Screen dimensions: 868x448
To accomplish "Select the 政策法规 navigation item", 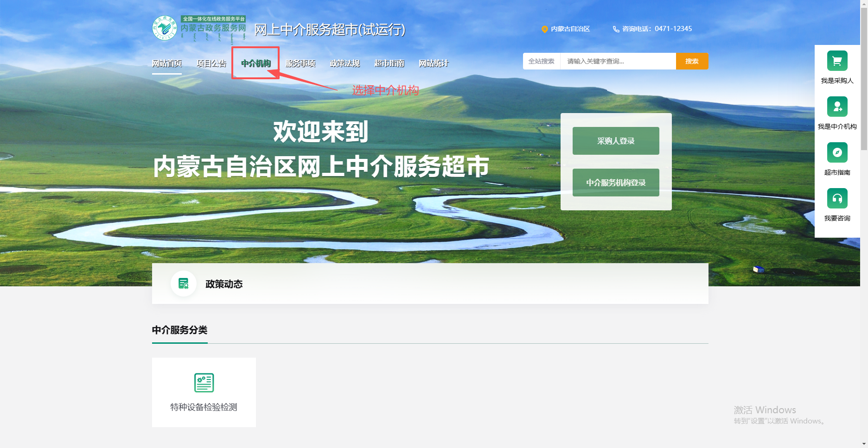I will click(x=345, y=63).
